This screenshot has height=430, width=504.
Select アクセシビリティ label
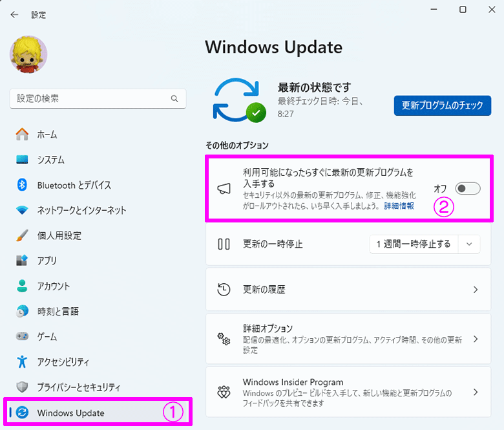[63, 362]
